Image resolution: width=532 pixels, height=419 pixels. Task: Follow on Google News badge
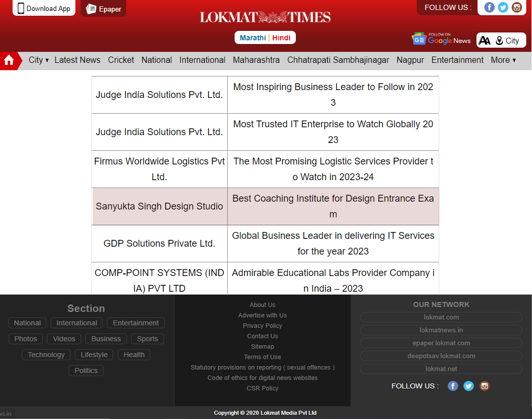pos(441,39)
